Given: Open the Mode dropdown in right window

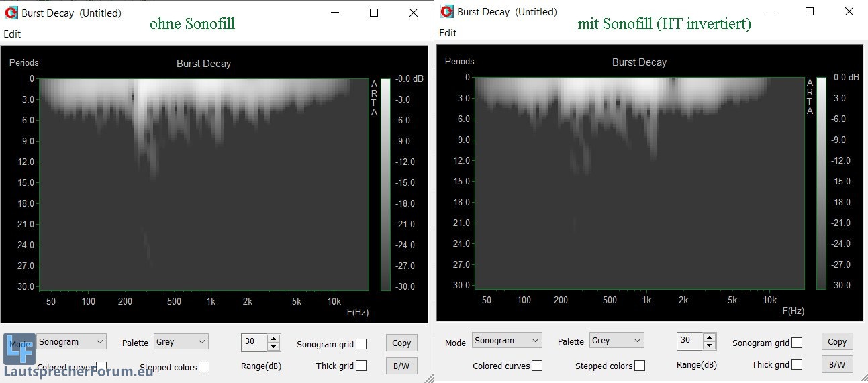Looking at the screenshot, I should 506,341.
